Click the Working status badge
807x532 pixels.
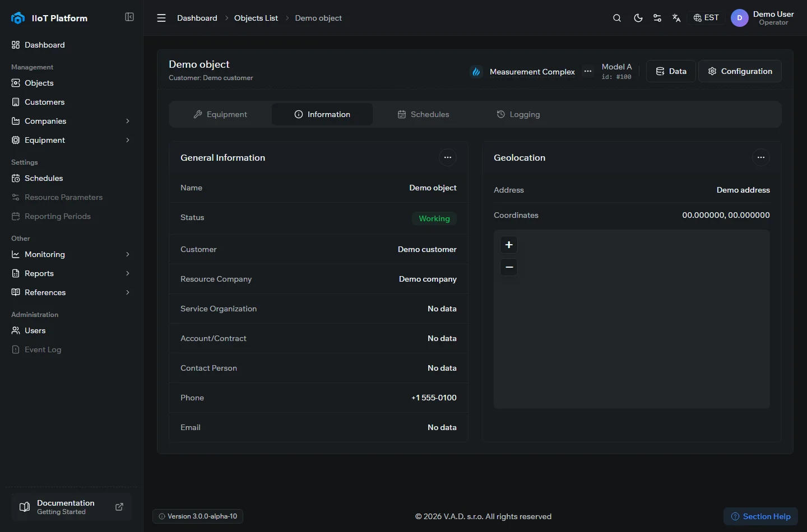(x=434, y=218)
